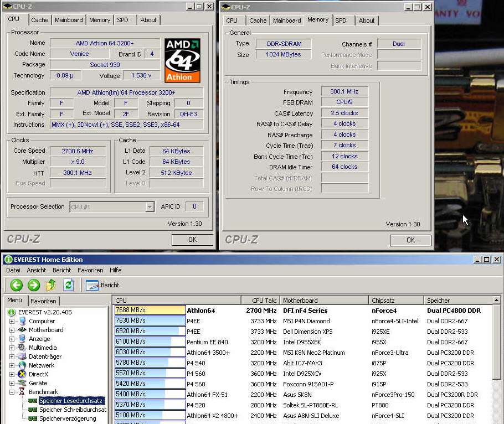Click the Datenträger storage icon
The width and height of the screenshot is (504, 424).
(x=22, y=356)
